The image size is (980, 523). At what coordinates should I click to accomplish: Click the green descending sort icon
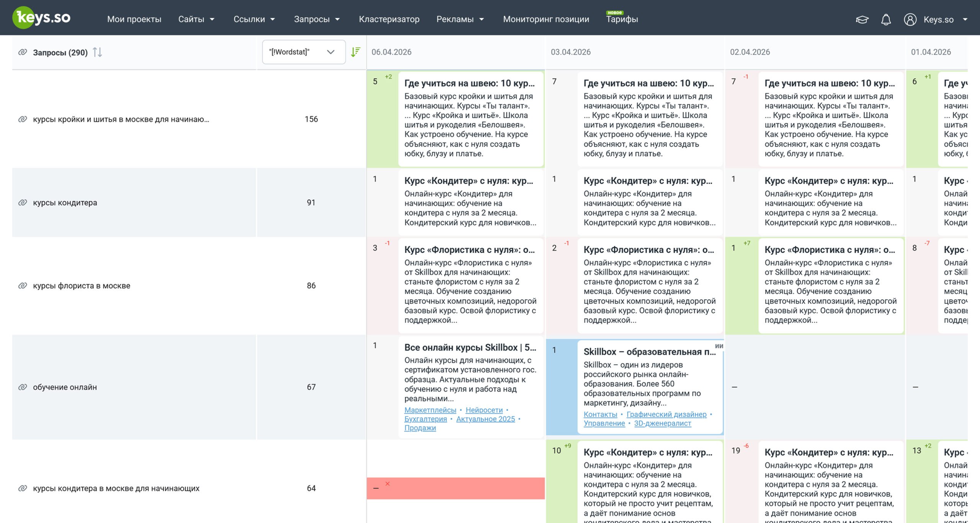(x=356, y=52)
